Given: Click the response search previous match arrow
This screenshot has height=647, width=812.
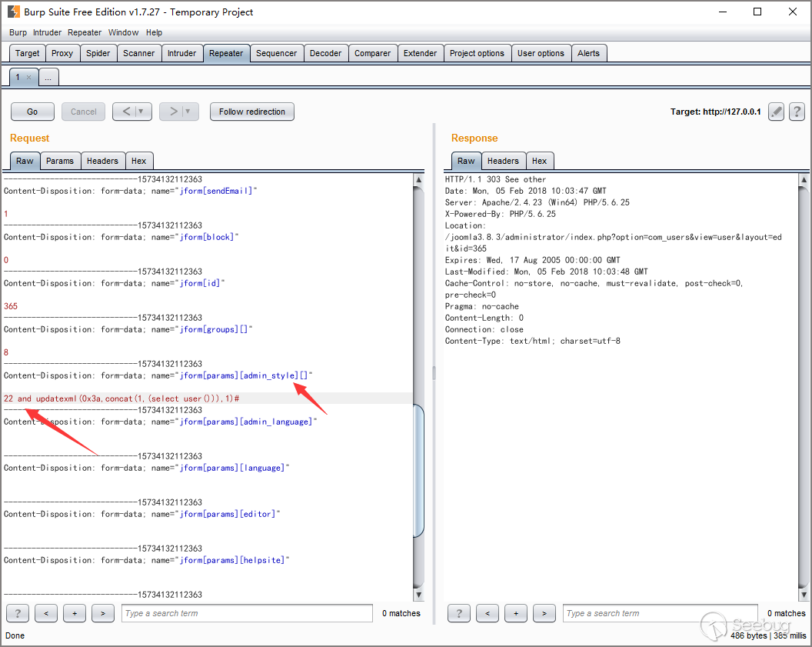Looking at the screenshot, I should (488, 613).
